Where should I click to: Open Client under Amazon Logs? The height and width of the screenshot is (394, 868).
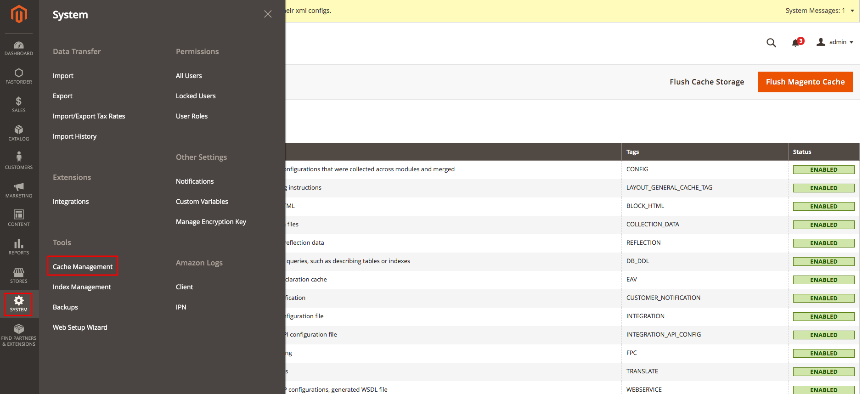[184, 287]
